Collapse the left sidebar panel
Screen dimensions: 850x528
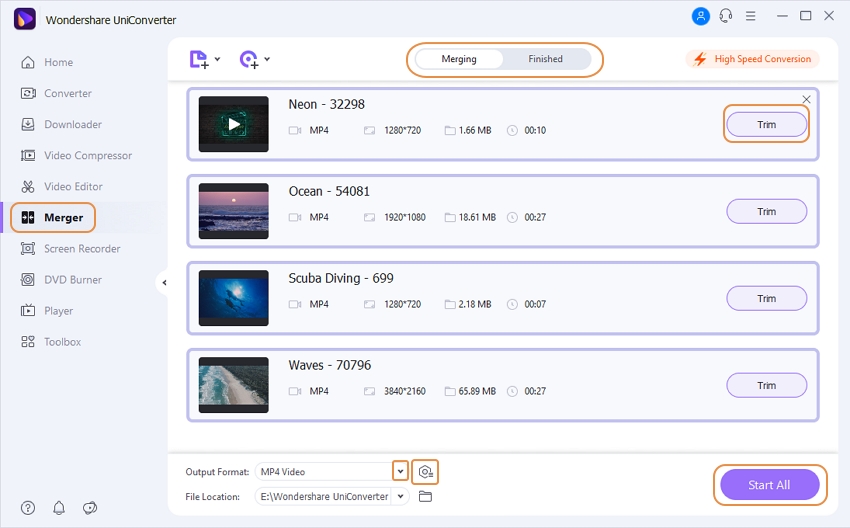click(x=164, y=283)
